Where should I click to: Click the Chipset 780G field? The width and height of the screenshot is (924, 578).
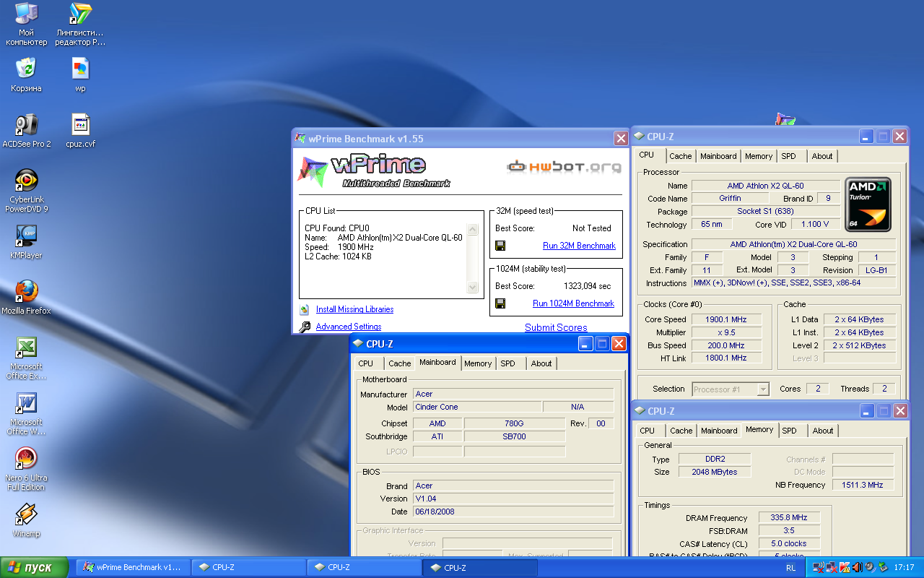(x=514, y=423)
